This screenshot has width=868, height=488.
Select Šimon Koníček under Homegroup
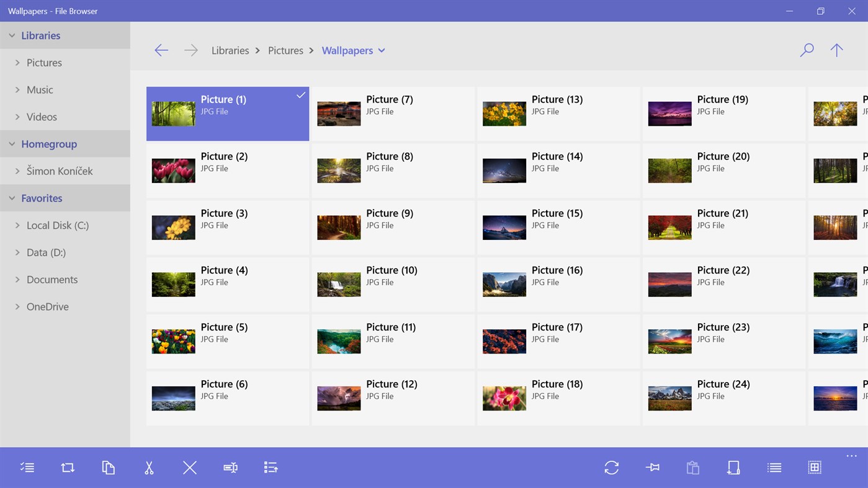pyautogui.click(x=63, y=171)
